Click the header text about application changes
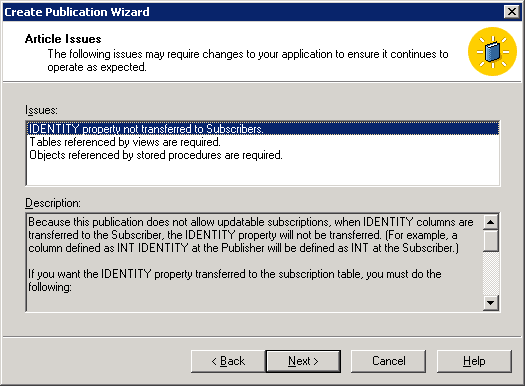This screenshot has width=525, height=386. coord(248,60)
